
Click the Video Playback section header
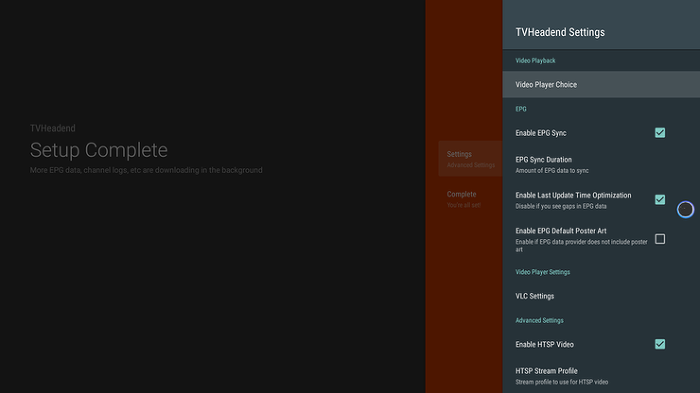click(535, 60)
